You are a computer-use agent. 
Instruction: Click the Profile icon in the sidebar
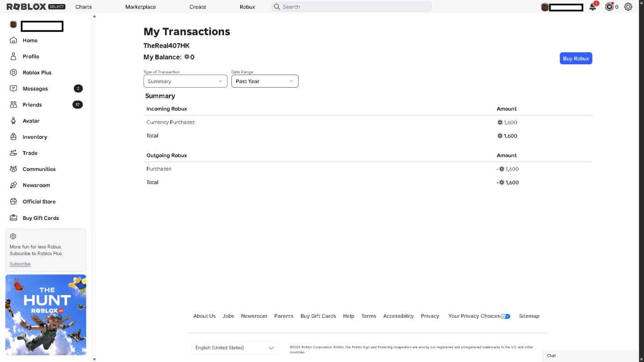coord(13,56)
